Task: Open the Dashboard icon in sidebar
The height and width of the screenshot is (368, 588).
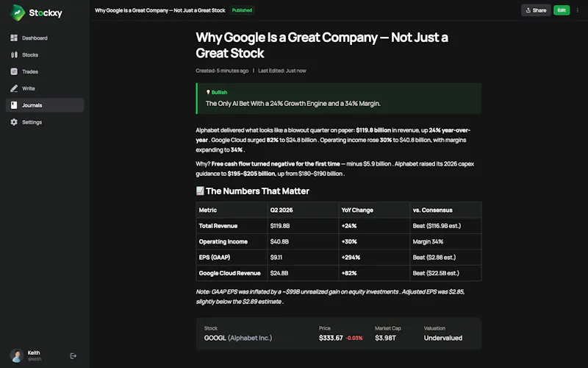Action: pos(14,38)
